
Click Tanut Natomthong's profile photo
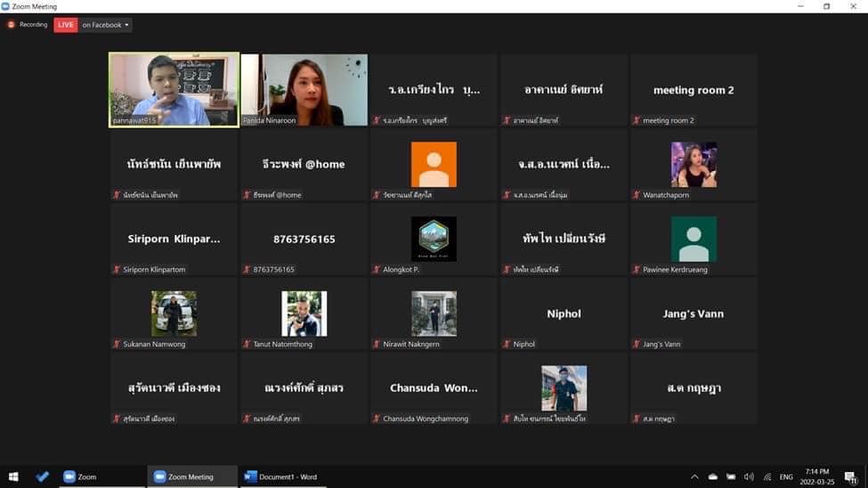pyautogui.click(x=304, y=313)
